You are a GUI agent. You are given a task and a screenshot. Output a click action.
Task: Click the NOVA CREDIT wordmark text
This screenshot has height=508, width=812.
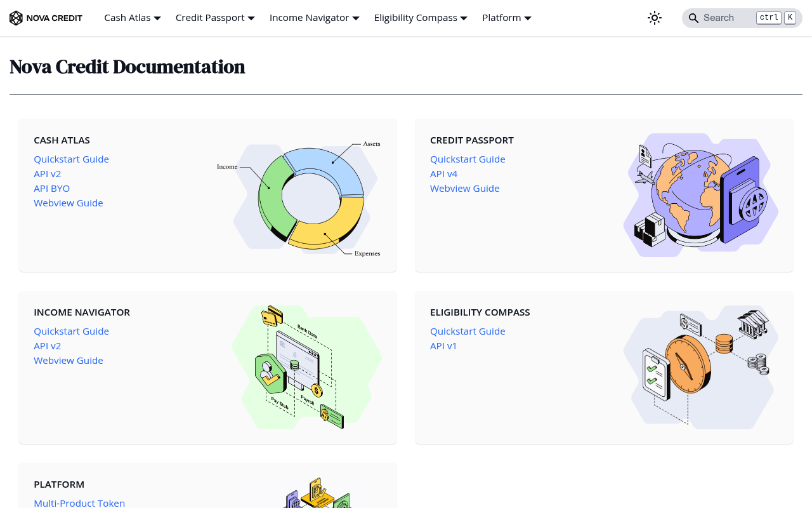[x=55, y=18]
